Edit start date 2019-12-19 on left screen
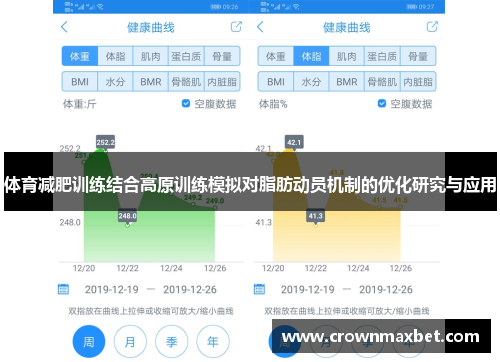Viewport: 500px width, 362px height. point(112,289)
